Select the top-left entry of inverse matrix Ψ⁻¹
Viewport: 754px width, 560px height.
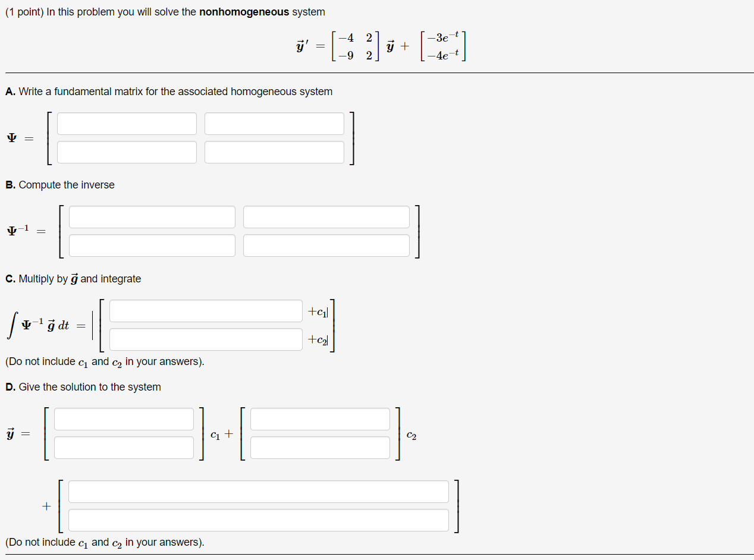[x=152, y=216]
